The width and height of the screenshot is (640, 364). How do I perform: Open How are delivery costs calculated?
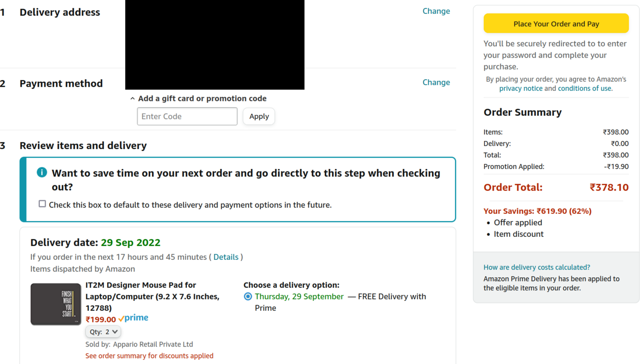pyautogui.click(x=537, y=267)
